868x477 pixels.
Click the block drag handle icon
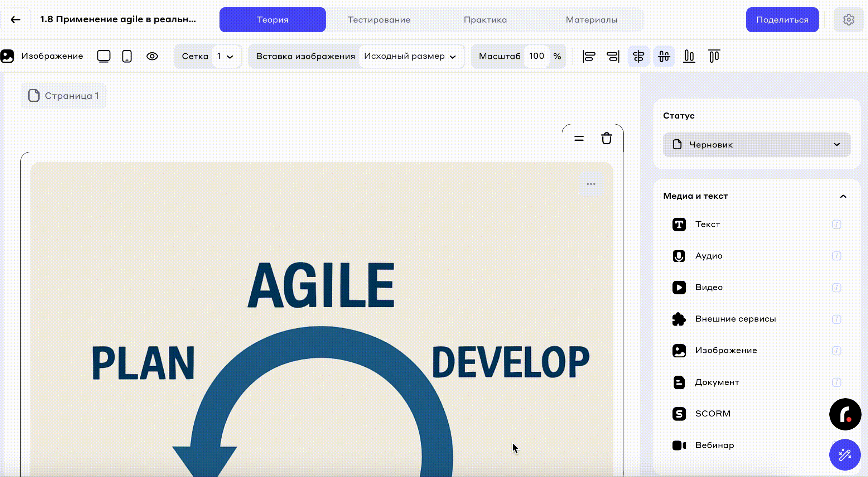click(579, 138)
